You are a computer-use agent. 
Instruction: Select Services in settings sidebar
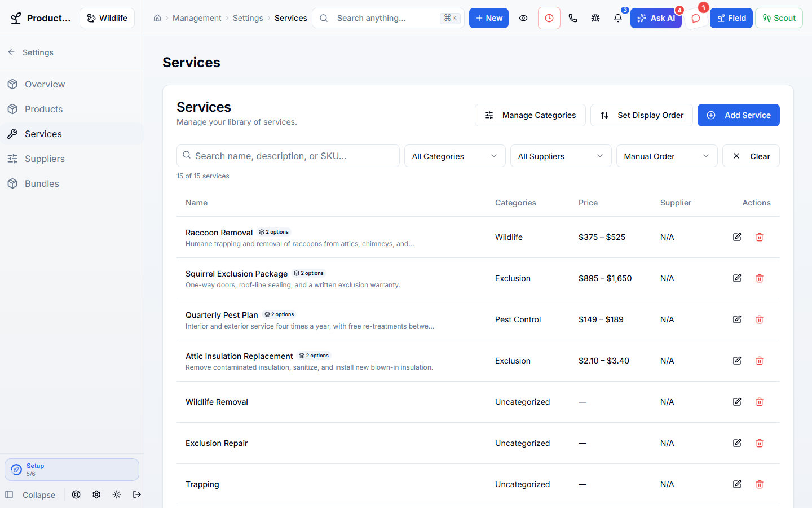click(72, 134)
